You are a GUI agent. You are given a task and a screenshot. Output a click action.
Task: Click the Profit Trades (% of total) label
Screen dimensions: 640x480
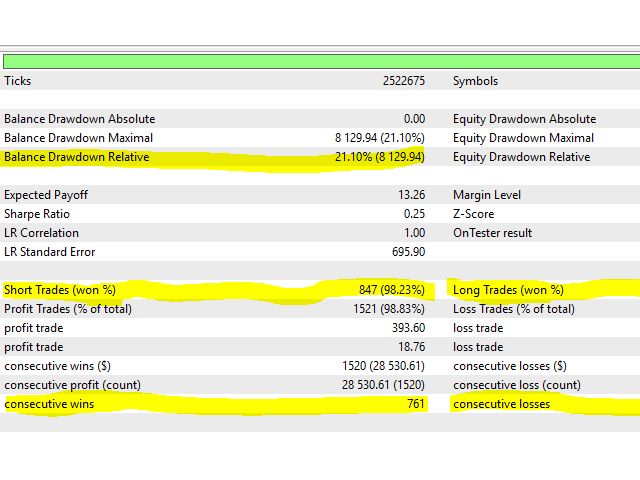click(68, 309)
